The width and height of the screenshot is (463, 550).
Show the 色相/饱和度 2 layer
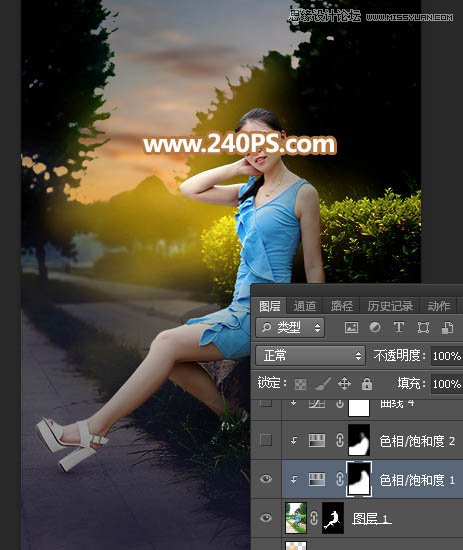coord(266,440)
